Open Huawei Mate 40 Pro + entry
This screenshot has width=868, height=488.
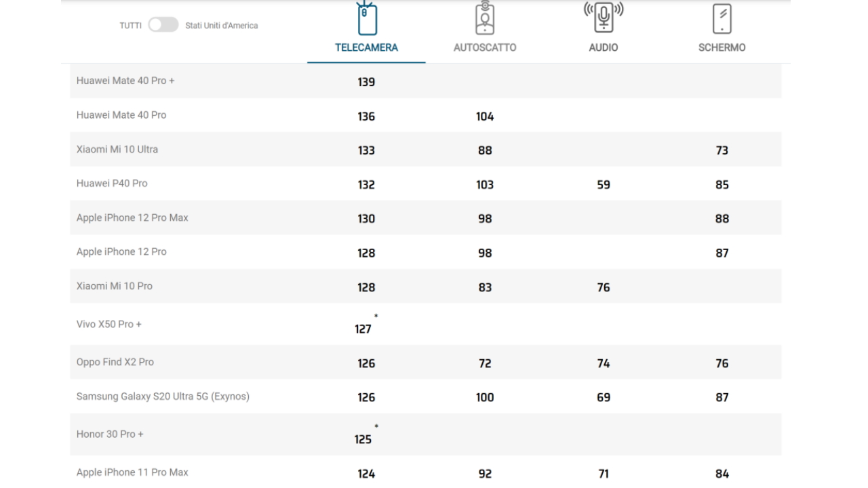click(x=125, y=81)
